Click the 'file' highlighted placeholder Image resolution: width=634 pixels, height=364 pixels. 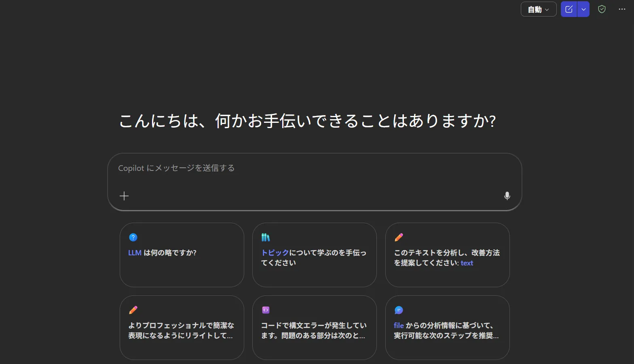click(399, 326)
